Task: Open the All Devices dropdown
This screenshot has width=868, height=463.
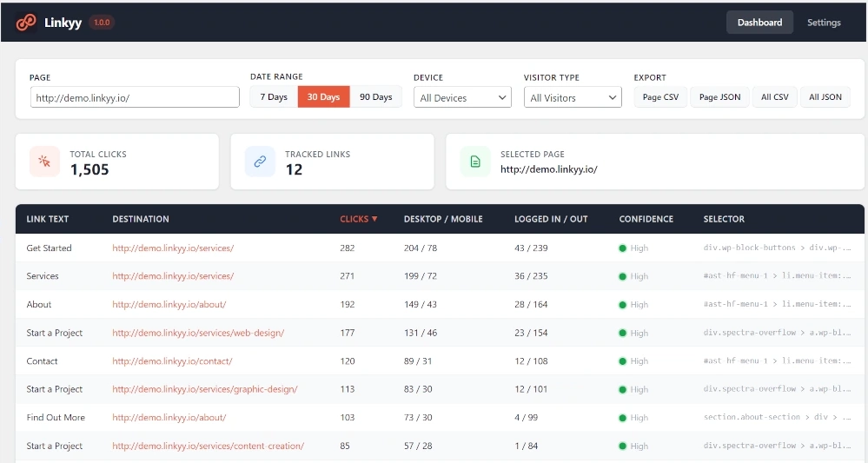Action: click(462, 97)
